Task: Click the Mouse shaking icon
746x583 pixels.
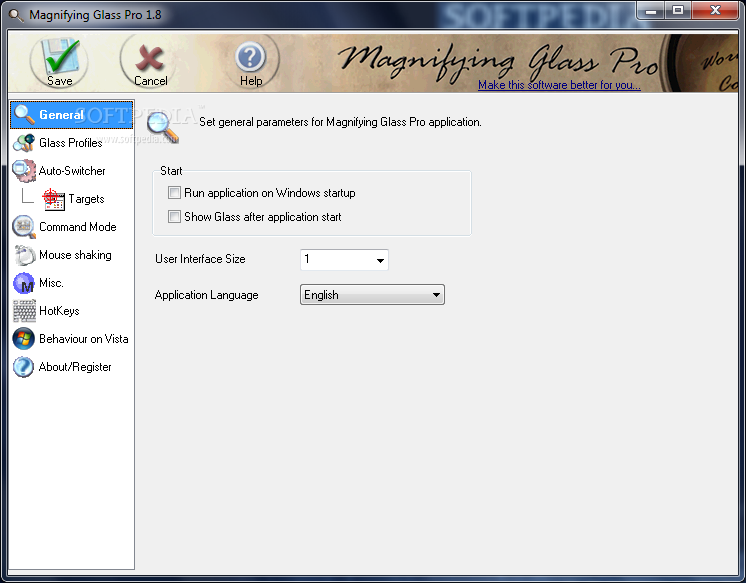Action: (x=24, y=255)
